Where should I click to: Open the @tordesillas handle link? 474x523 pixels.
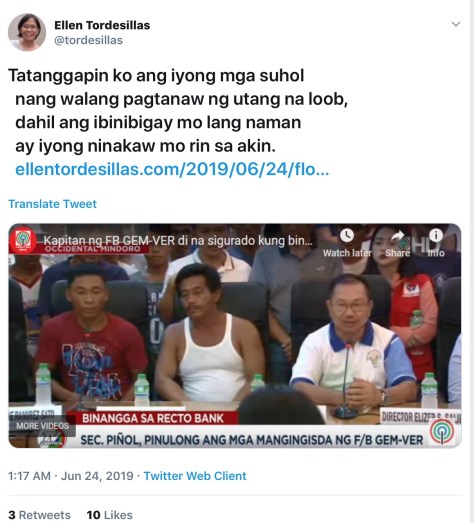click(88, 40)
